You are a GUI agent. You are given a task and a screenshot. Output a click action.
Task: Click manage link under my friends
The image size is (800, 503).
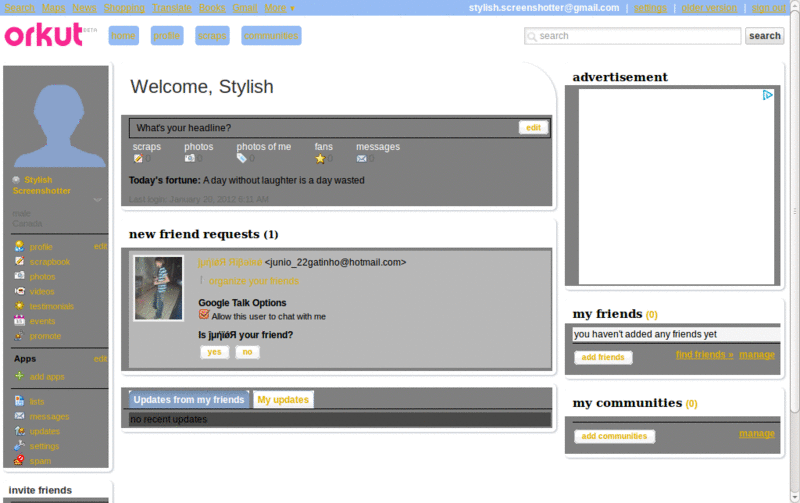757,355
